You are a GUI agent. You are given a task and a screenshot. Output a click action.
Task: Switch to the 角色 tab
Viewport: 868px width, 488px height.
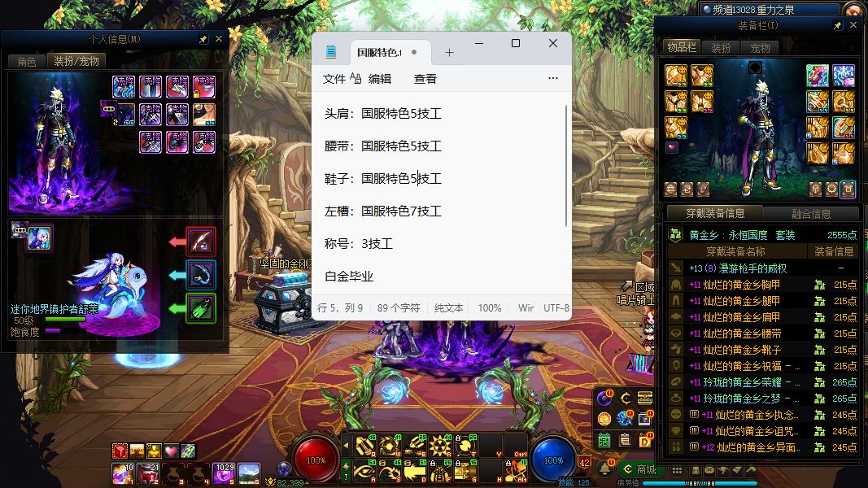tap(26, 61)
